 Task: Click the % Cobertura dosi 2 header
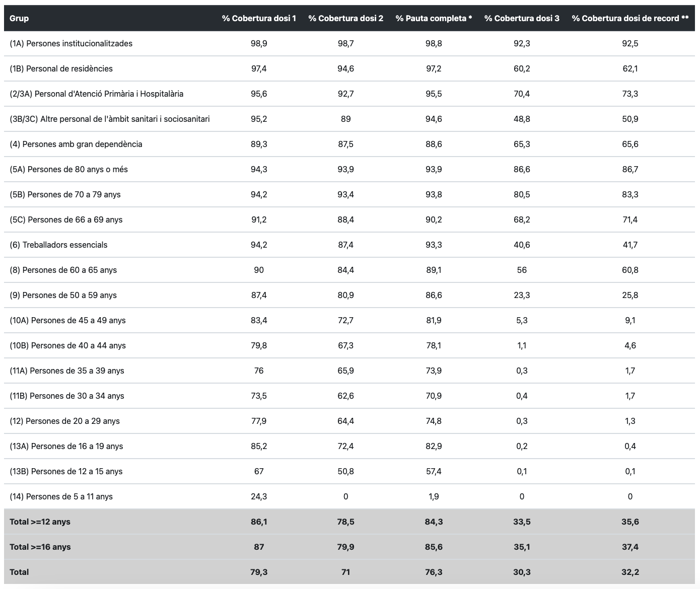click(x=345, y=18)
